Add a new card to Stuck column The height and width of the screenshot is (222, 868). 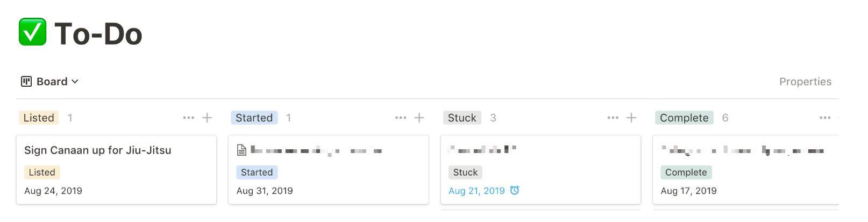pyautogui.click(x=631, y=117)
